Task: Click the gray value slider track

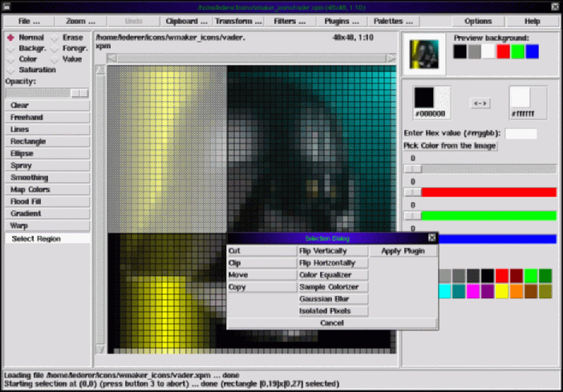Action: [x=480, y=168]
